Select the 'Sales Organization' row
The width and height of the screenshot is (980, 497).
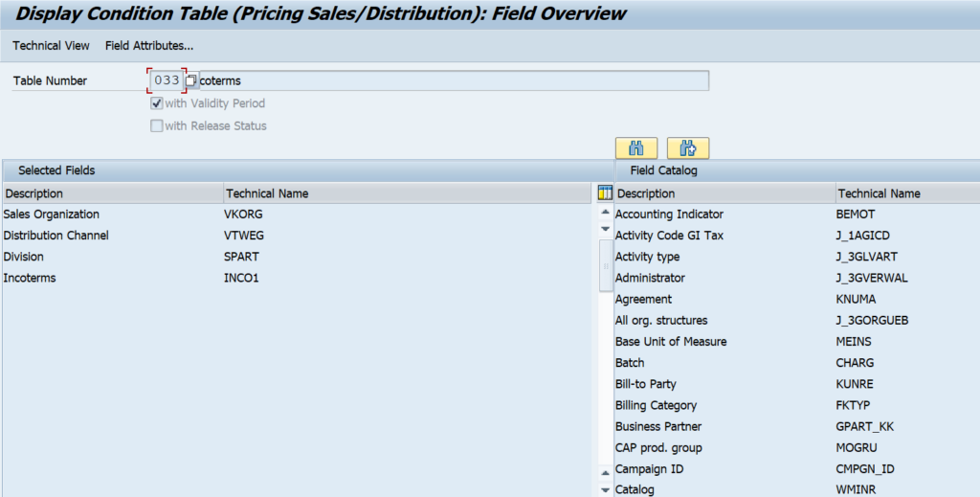52,214
